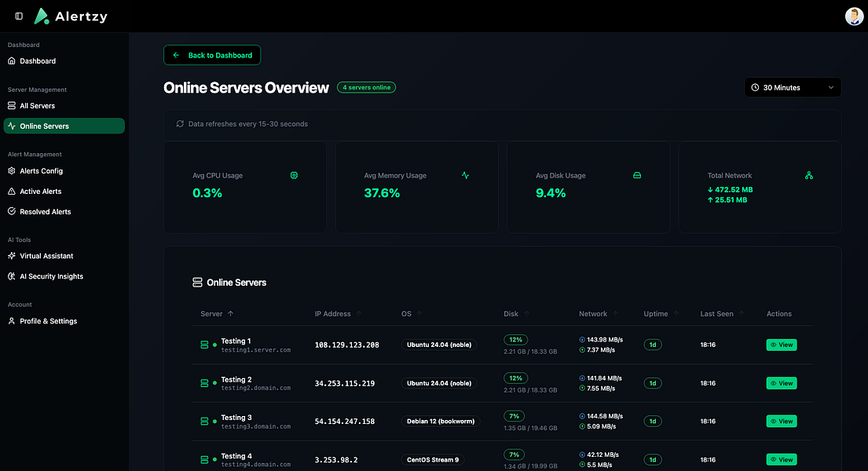Toggle the sidebar panel icon

[x=19, y=16]
